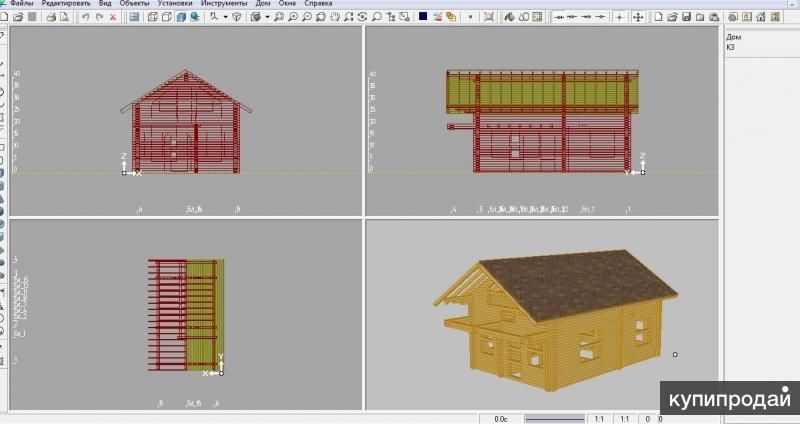Open the Объекты menu
This screenshot has height=424, width=800.
[x=134, y=3]
